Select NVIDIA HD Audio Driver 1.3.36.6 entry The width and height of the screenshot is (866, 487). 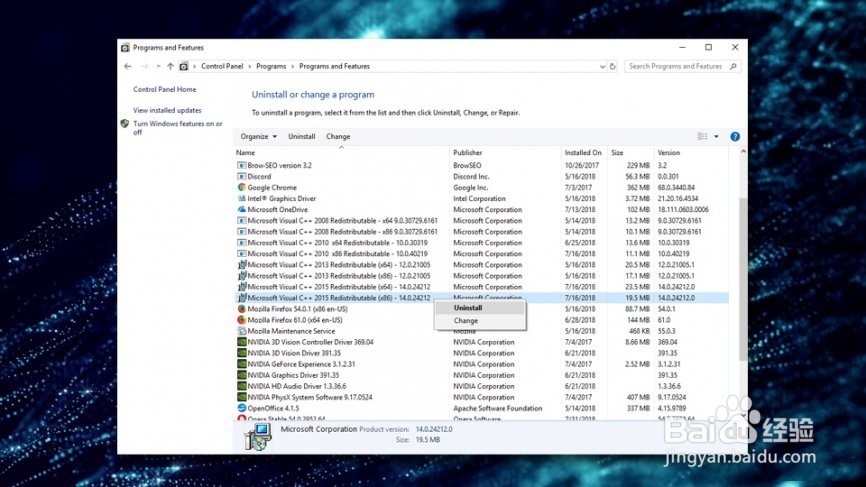(x=482, y=386)
